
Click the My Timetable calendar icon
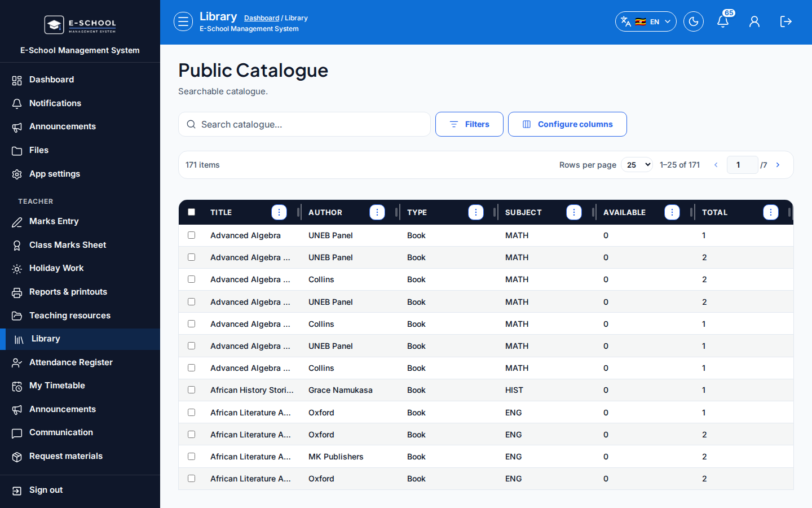tap(17, 386)
